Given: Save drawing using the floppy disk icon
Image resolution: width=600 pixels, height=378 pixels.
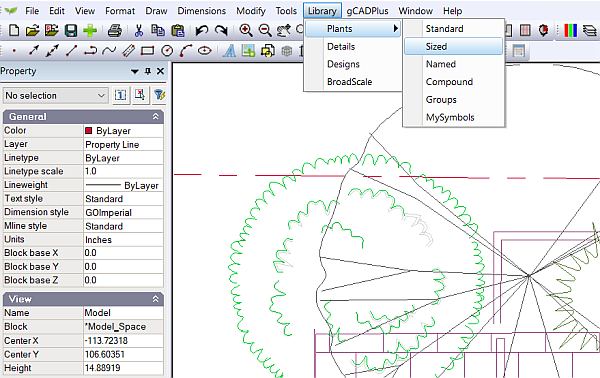Looking at the screenshot, I should 71,30.
